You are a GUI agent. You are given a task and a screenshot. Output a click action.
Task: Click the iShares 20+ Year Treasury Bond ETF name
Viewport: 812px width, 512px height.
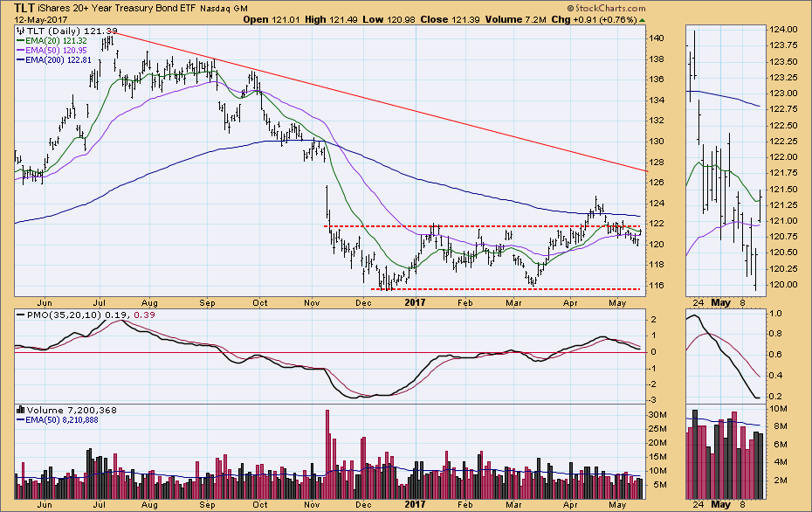(x=117, y=8)
